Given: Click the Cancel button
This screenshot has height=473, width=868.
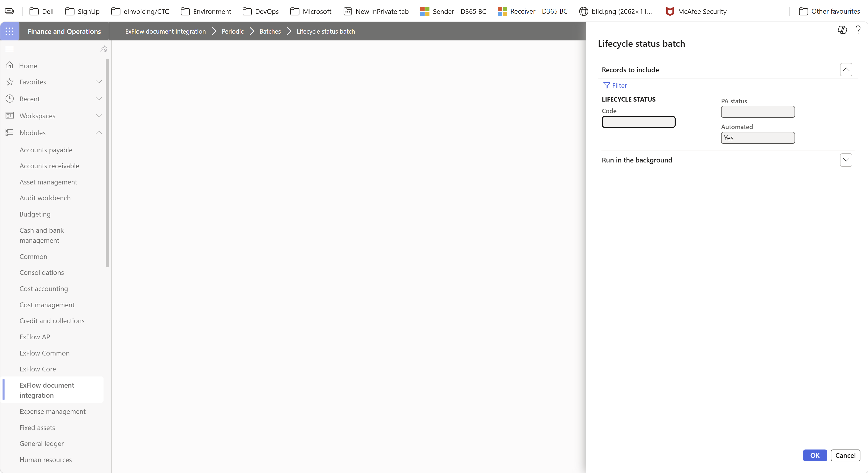Looking at the screenshot, I should pyautogui.click(x=846, y=456).
